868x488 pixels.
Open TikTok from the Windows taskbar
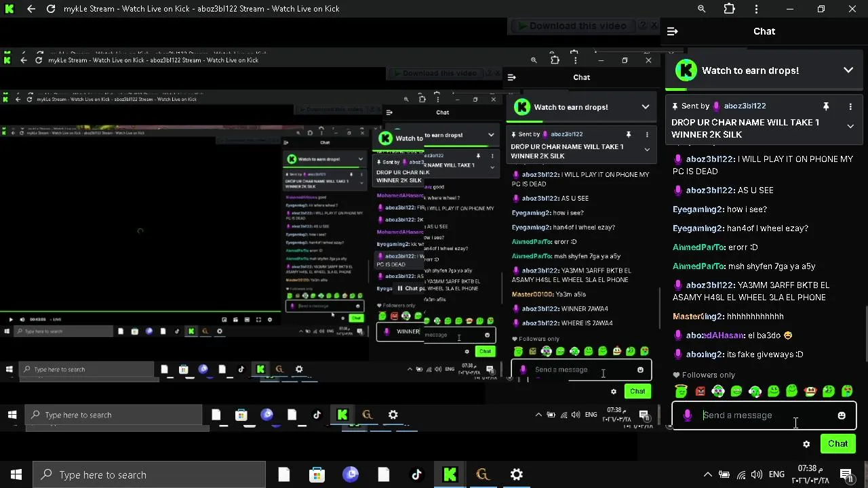(416, 474)
